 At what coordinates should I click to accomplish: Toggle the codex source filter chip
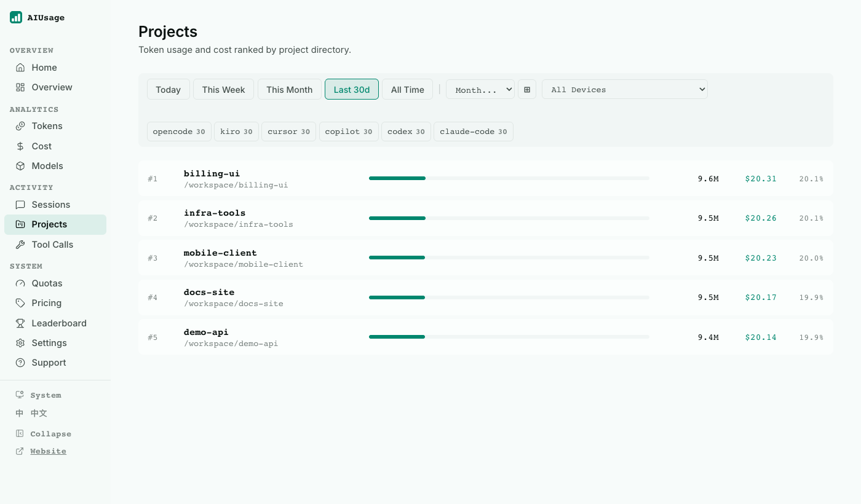(406, 132)
